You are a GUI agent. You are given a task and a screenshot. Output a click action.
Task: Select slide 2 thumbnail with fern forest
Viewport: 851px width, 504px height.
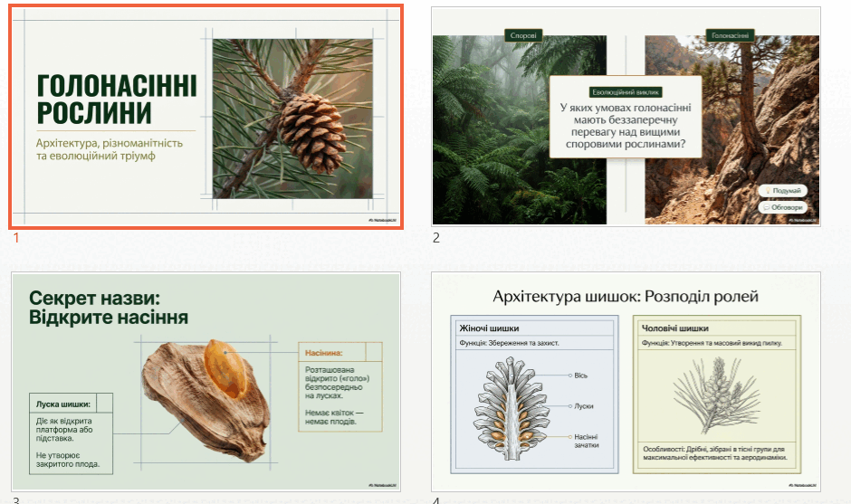point(626,117)
